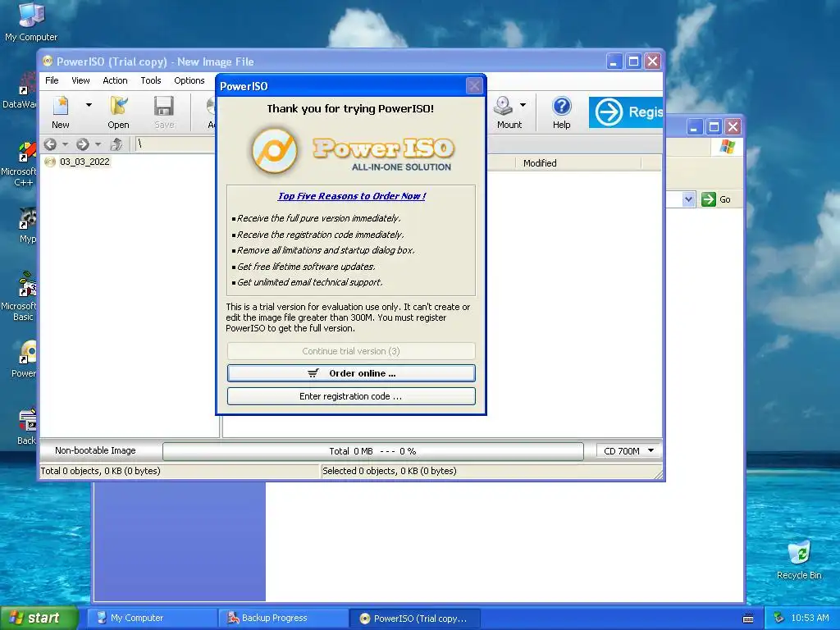Switch to My Computer taskbar item
This screenshot has height=630, width=840.
point(152,618)
